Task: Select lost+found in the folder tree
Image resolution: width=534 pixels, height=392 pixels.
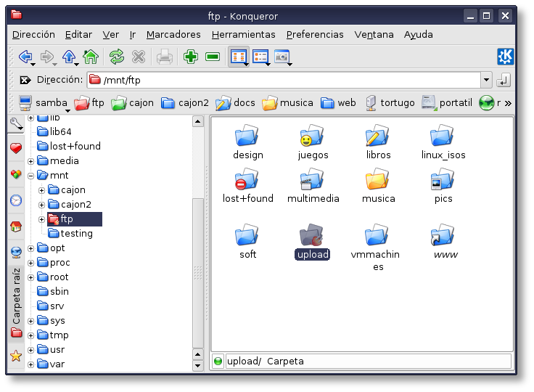Action: (69, 146)
